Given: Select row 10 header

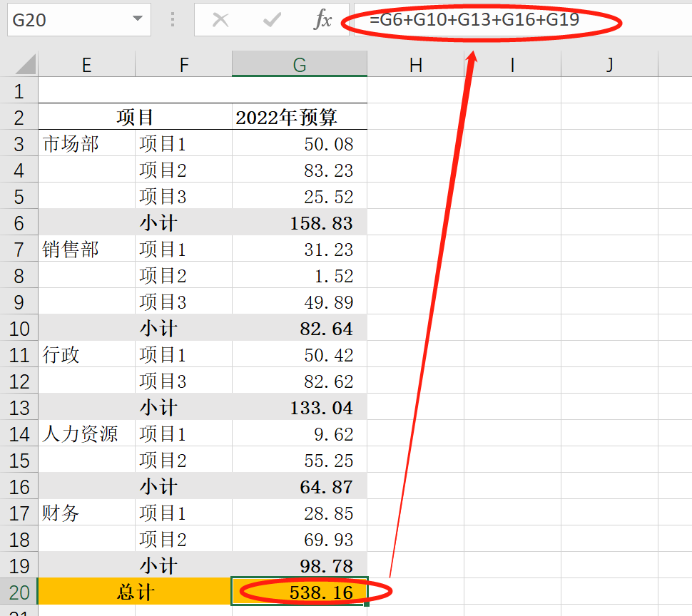Looking at the screenshot, I should [x=19, y=328].
